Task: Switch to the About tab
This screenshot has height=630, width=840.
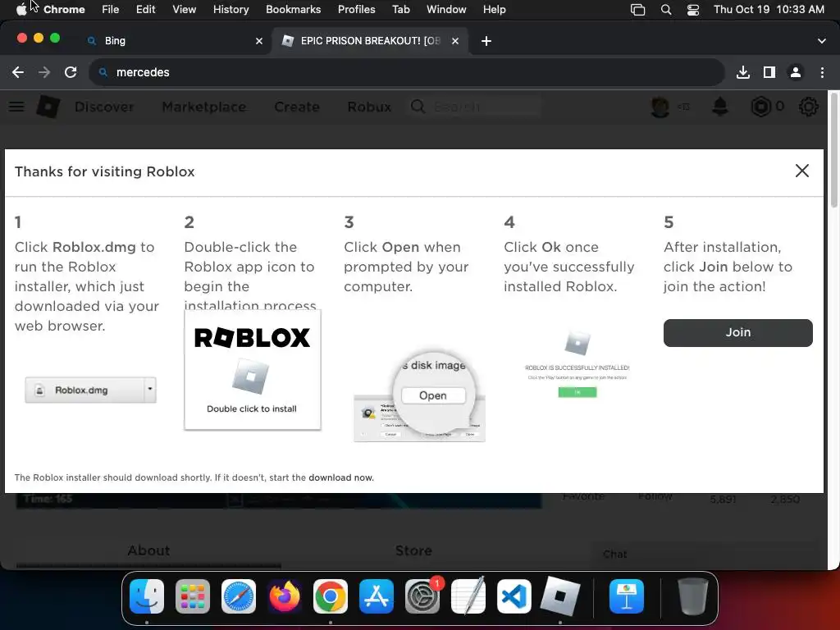Action: (x=148, y=550)
